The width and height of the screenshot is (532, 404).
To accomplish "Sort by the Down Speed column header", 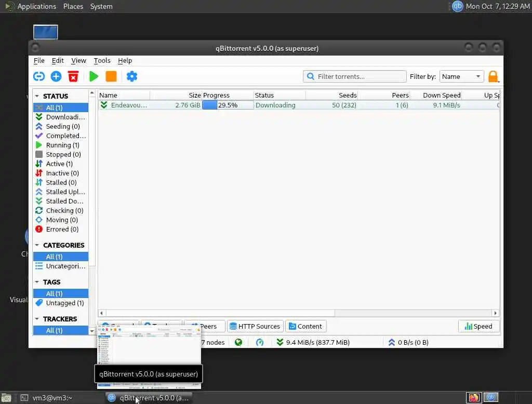I will [436, 96].
